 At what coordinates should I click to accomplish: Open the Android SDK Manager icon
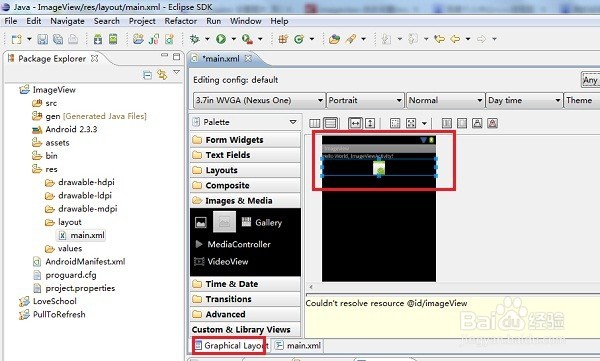coord(98,39)
